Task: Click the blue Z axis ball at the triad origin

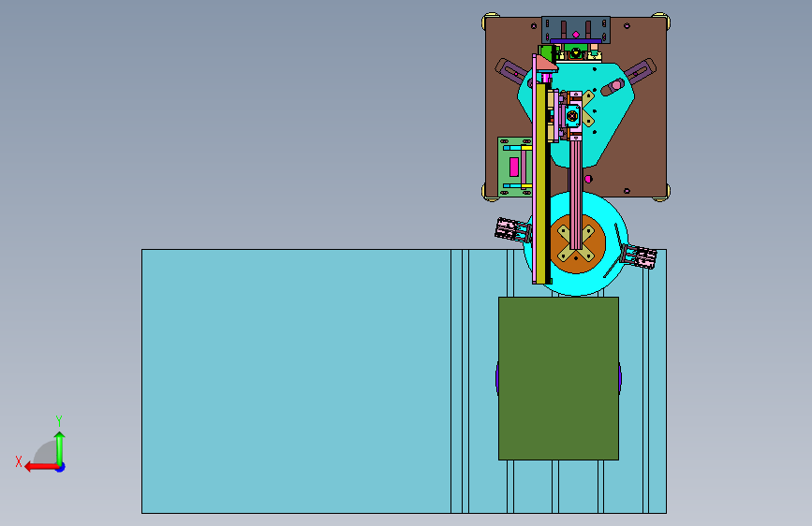Action: pyautogui.click(x=61, y=467)
